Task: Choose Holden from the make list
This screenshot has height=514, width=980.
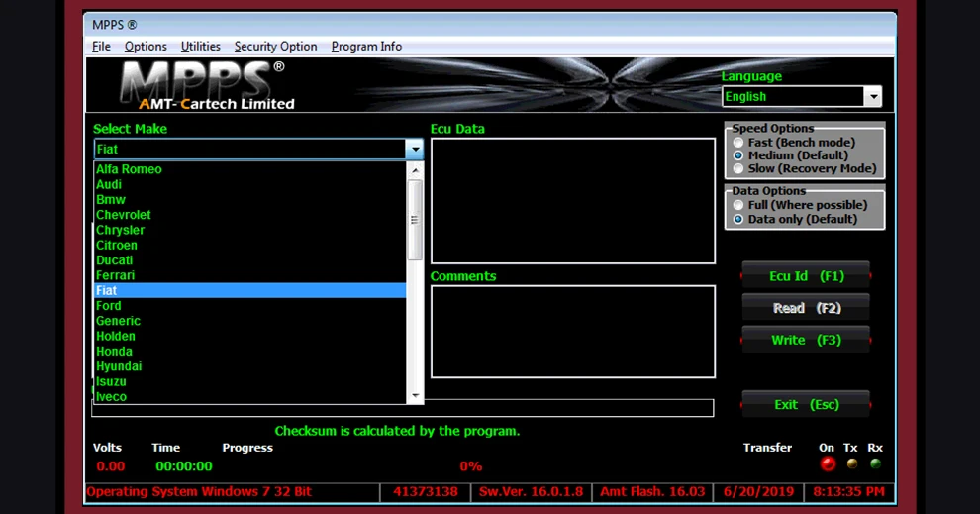Action: (x=250, y=336)
